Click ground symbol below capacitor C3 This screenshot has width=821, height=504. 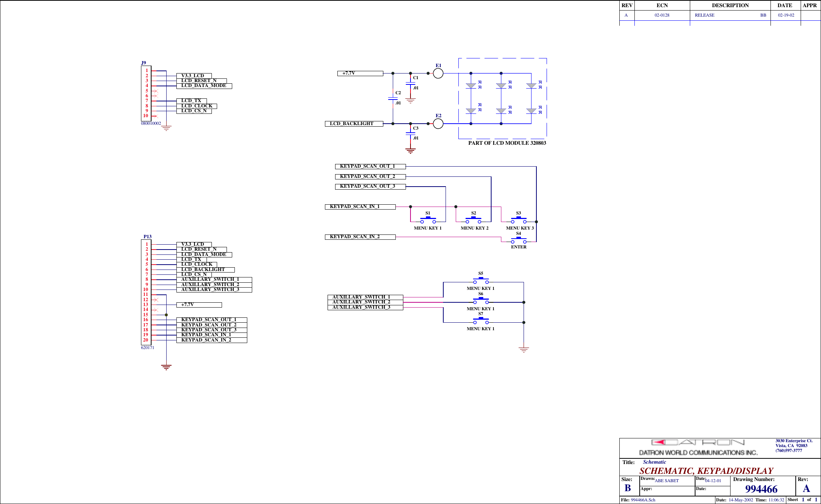point(410,151)
